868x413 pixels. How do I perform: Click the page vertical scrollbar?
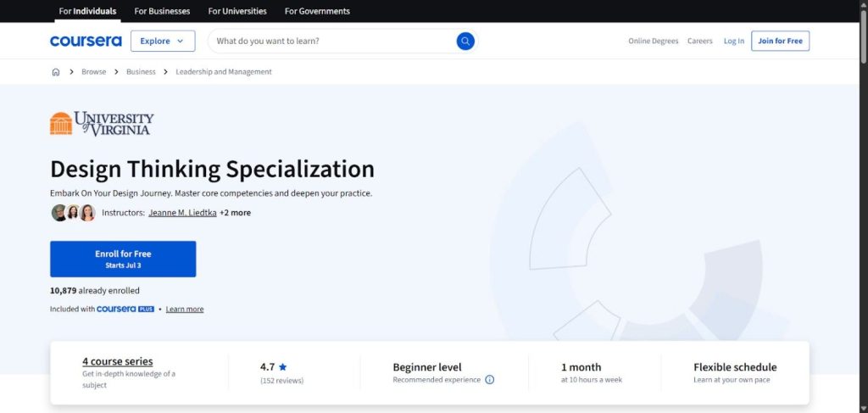[864, 207]
